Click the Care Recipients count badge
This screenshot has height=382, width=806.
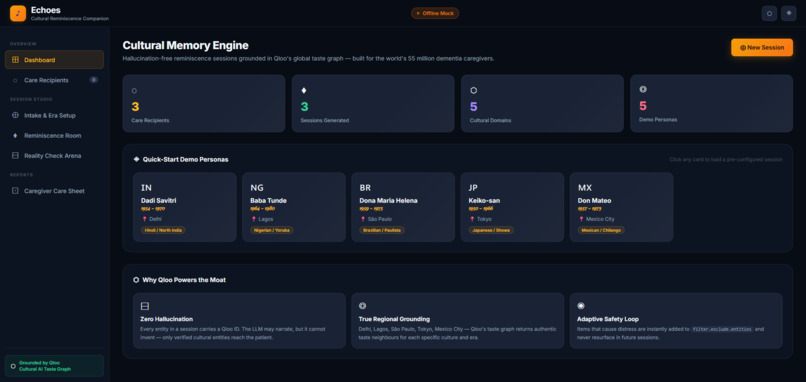(94, 80)
